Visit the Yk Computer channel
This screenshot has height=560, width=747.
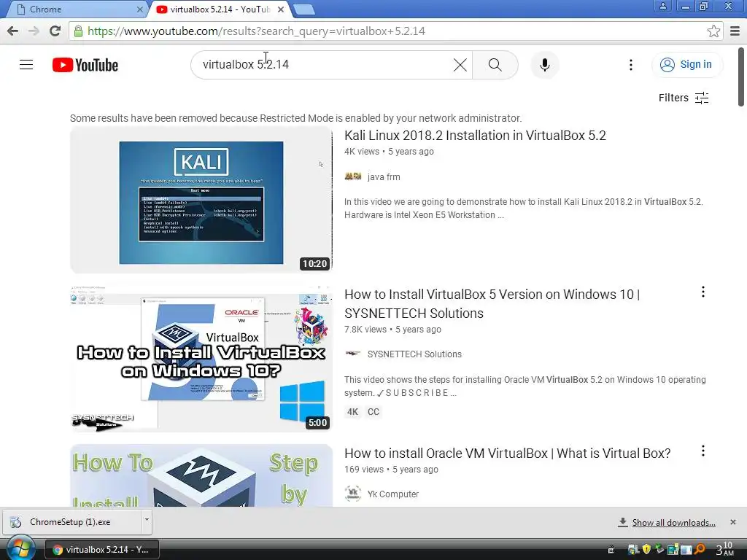click(393, 494)
